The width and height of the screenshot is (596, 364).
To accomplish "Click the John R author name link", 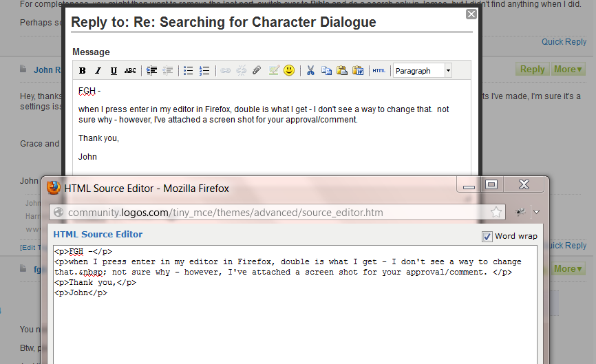I will point(47,70).
